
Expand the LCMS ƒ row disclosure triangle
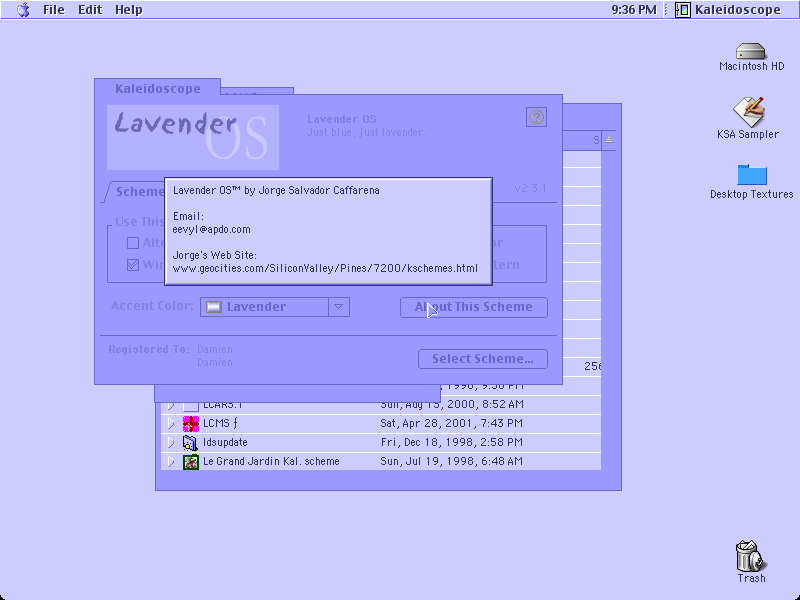(171, 423)
